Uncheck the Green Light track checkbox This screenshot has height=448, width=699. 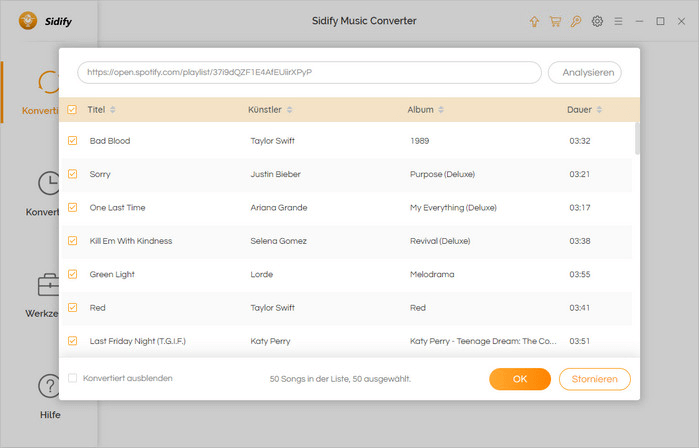click(x=72, y=274)
